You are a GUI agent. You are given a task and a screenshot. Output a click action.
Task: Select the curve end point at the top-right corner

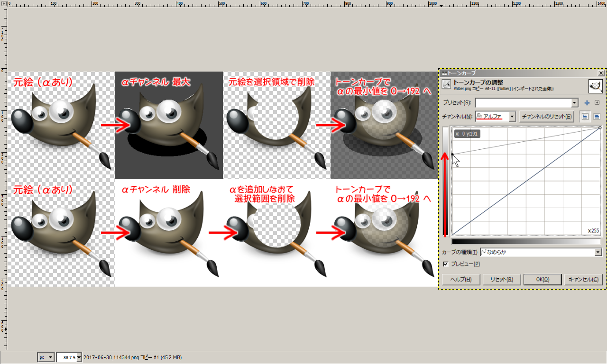pyautogui.click(x=600, y=127)
